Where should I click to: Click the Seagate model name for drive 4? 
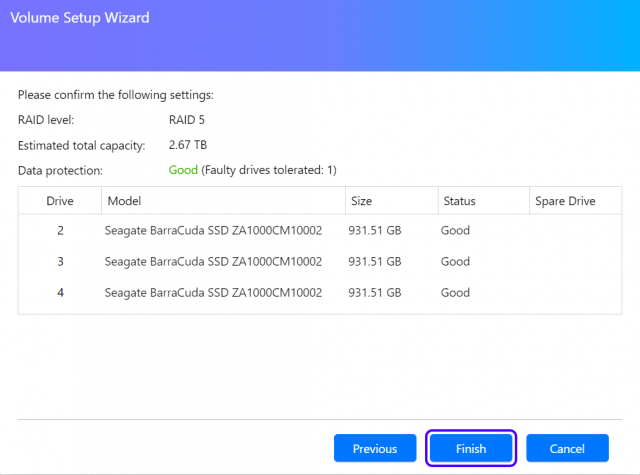pos(213,293)
